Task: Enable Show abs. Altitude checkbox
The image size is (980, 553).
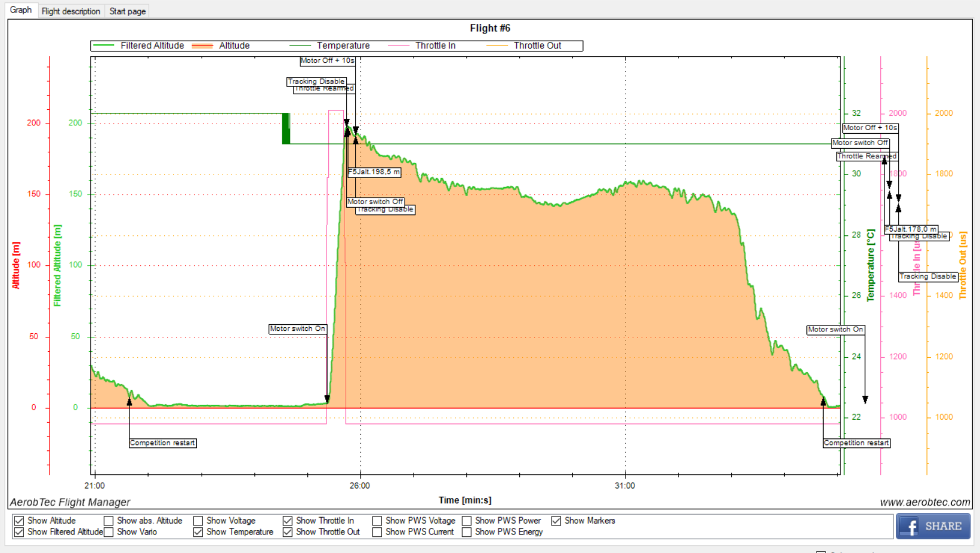Action: (109, 521)
